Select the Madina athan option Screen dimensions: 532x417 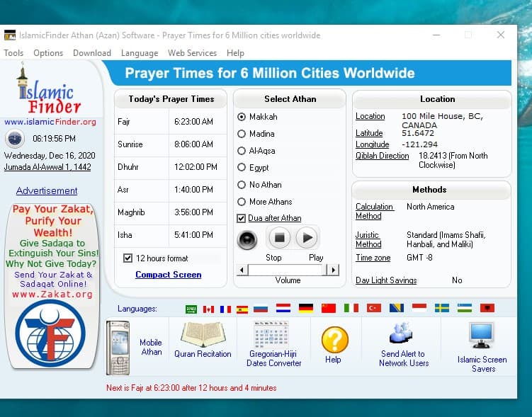(x=242, y=134)
